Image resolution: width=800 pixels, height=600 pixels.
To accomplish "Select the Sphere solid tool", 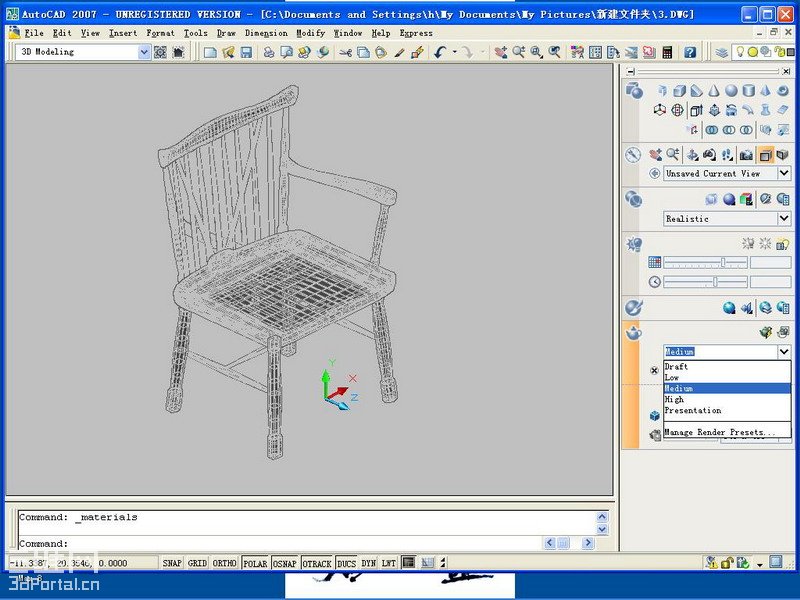I will pos(731,91).
